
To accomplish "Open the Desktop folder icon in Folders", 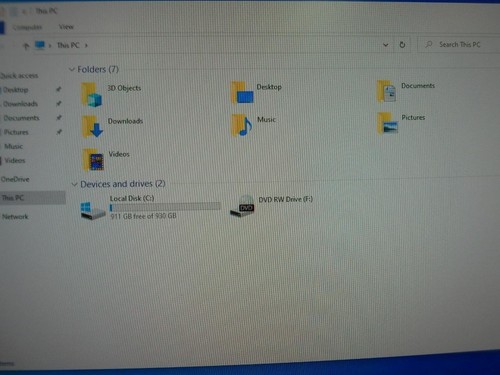I will coord(242,92).
